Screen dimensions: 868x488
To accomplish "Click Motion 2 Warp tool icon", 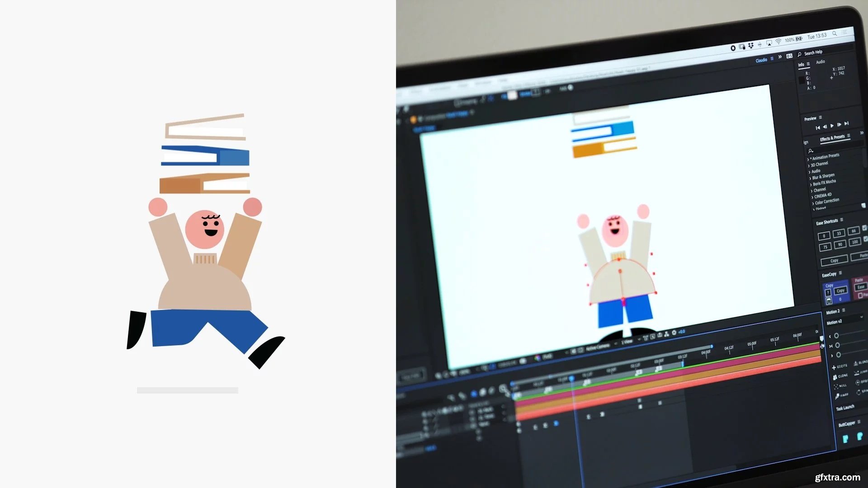I will [x=837, y=396].
